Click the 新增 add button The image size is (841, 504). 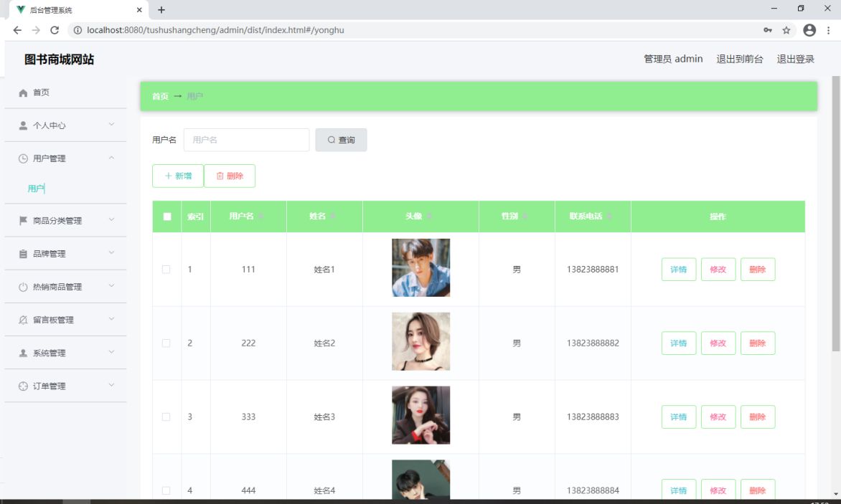click(x=178, y=176)
